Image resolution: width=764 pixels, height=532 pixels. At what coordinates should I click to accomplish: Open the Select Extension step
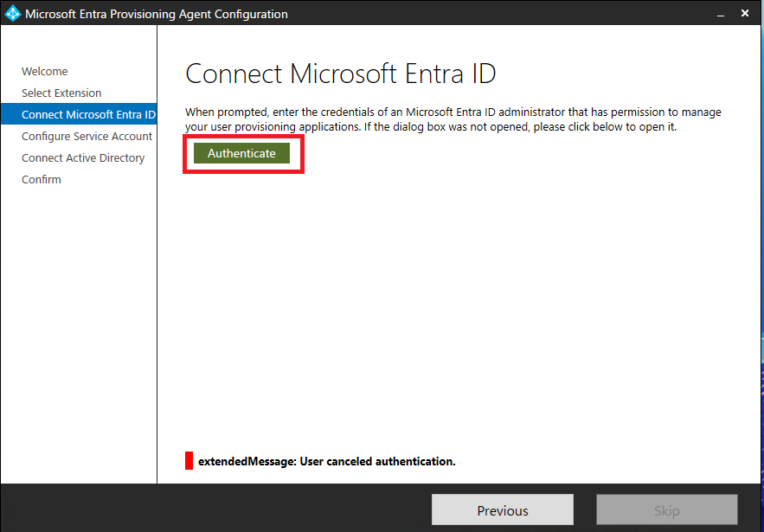pos(61,93)
